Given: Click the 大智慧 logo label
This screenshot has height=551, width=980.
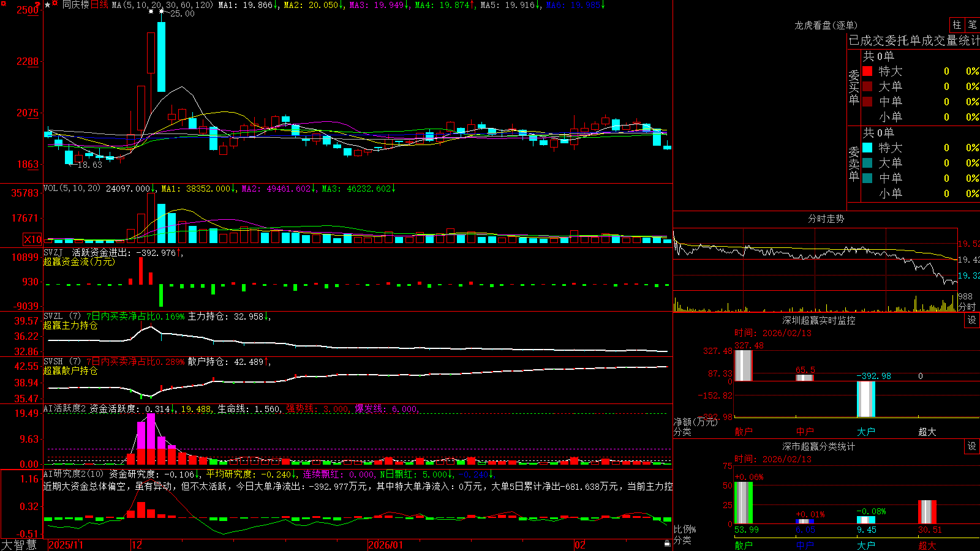Looking at the screenshot, I should (19, 545).
